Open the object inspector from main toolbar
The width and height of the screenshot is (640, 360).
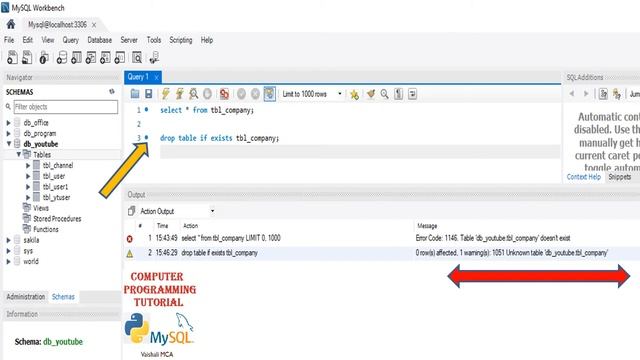(x=44, y=58)
